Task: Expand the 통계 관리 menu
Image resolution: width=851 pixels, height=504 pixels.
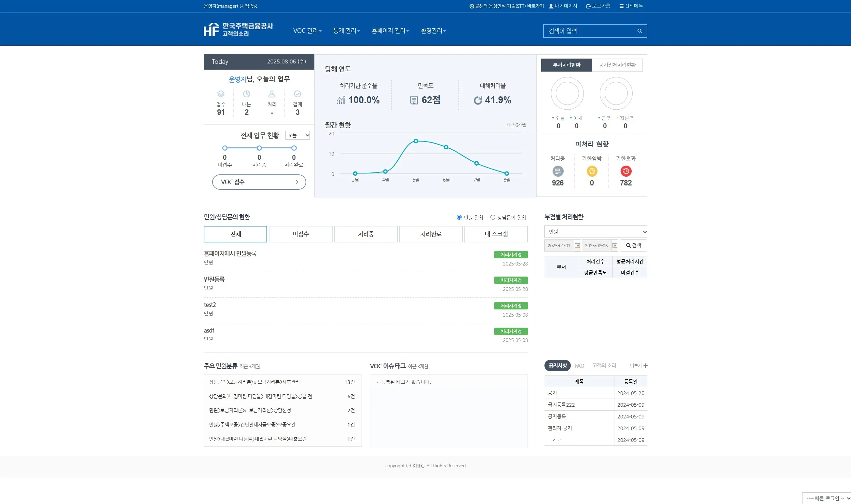Action: pyautogui.click(x=346, y=31)
